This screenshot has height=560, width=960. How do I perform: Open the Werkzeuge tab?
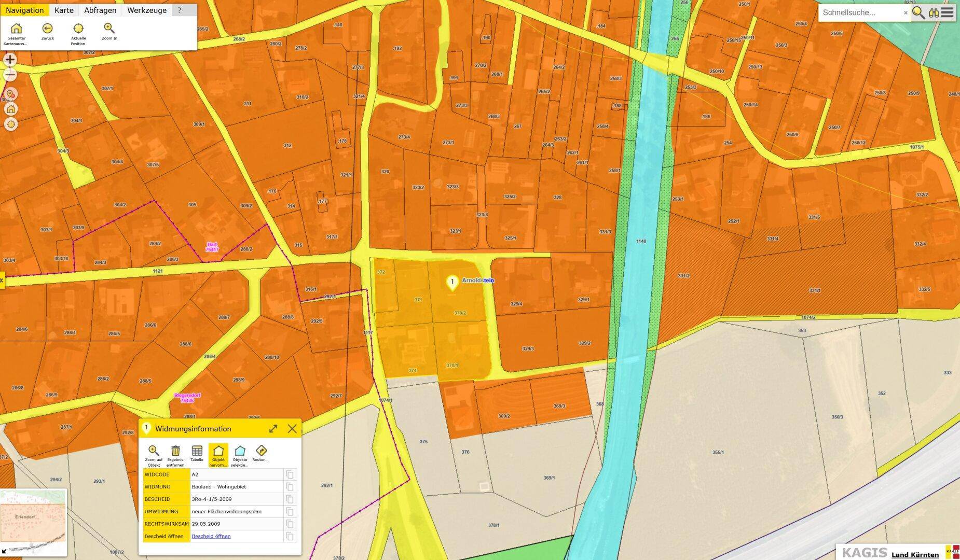pyautogui.click(x=147, y=10)
